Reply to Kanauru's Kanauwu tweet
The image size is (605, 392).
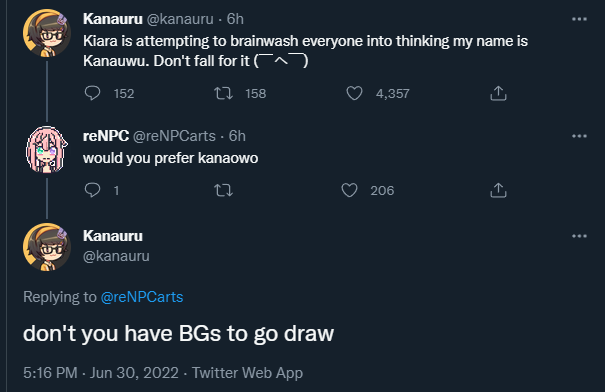(x=93, y=93)
